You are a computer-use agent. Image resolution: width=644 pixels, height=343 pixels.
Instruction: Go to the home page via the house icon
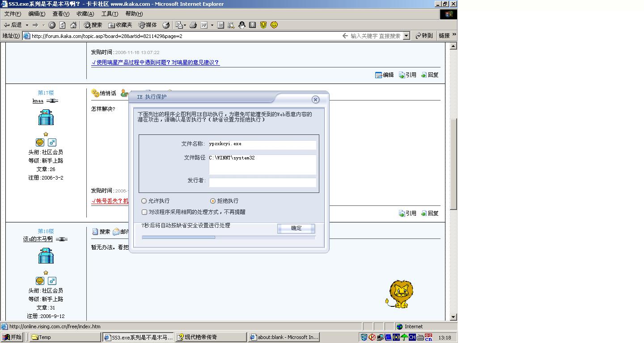73,25
